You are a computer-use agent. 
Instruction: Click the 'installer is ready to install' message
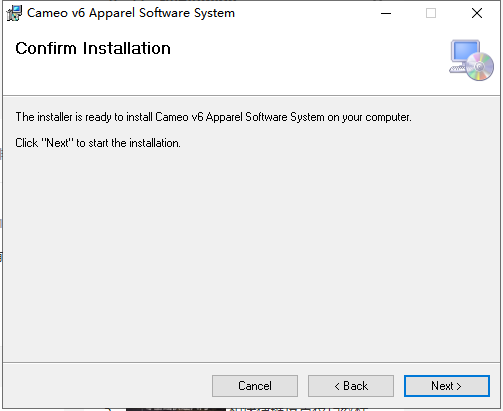pos(213,117)
